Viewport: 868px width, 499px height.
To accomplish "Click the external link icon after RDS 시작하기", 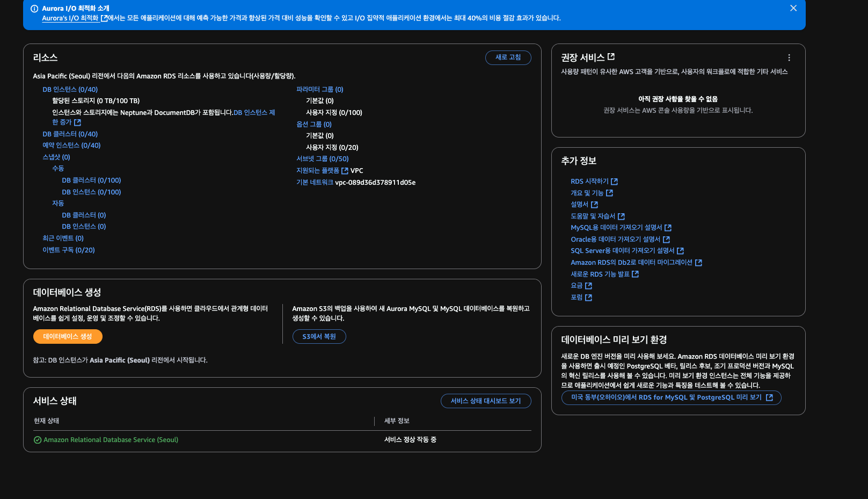I will [x=615, y=181].
